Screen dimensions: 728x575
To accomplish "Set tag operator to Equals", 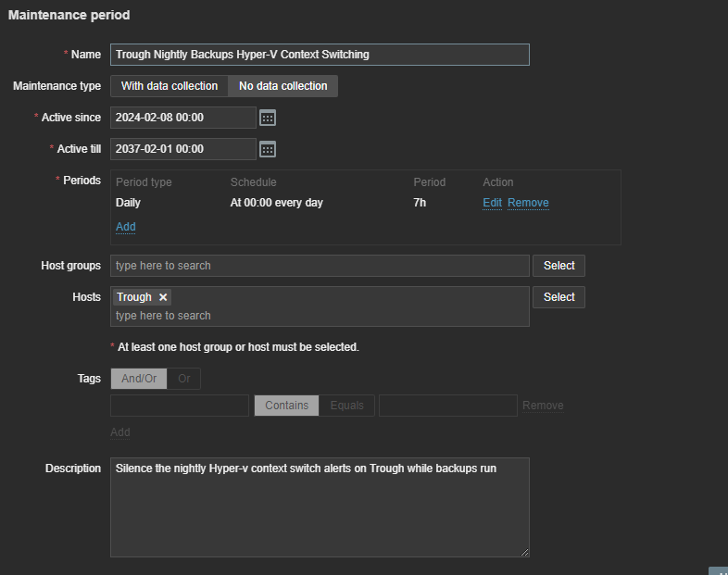I will coord(347,406).
